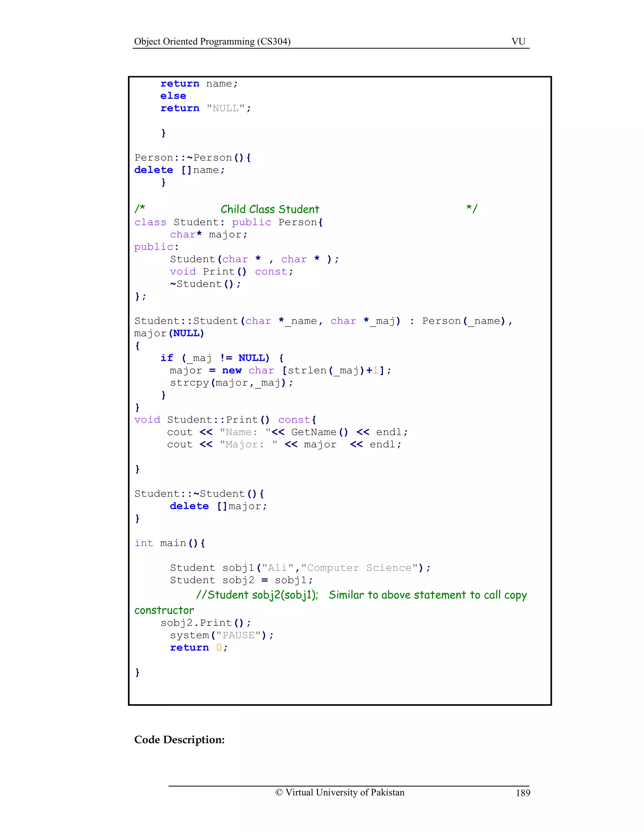Click the 'Code Description:' heading
The width and height of the screenshot is (644, 833).
click(x=180, y=740)
